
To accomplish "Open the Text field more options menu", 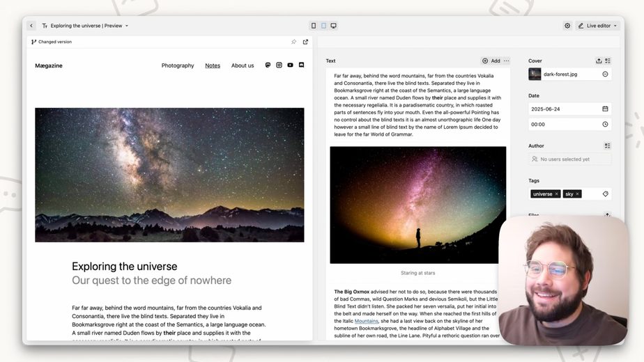I will point(507,61).
